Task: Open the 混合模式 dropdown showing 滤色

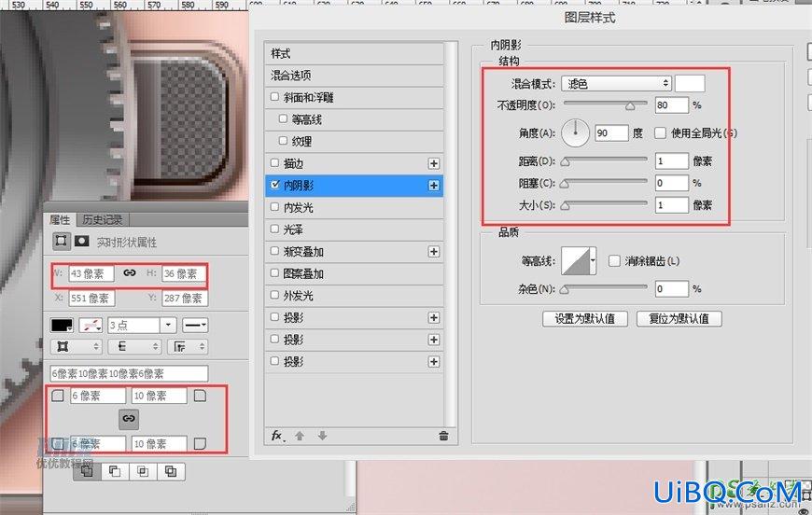Action: 616,83
